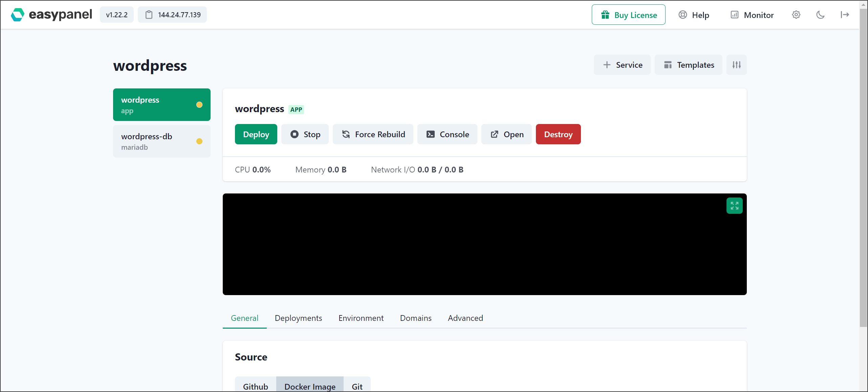Switch to the Advanced tab

465,318
